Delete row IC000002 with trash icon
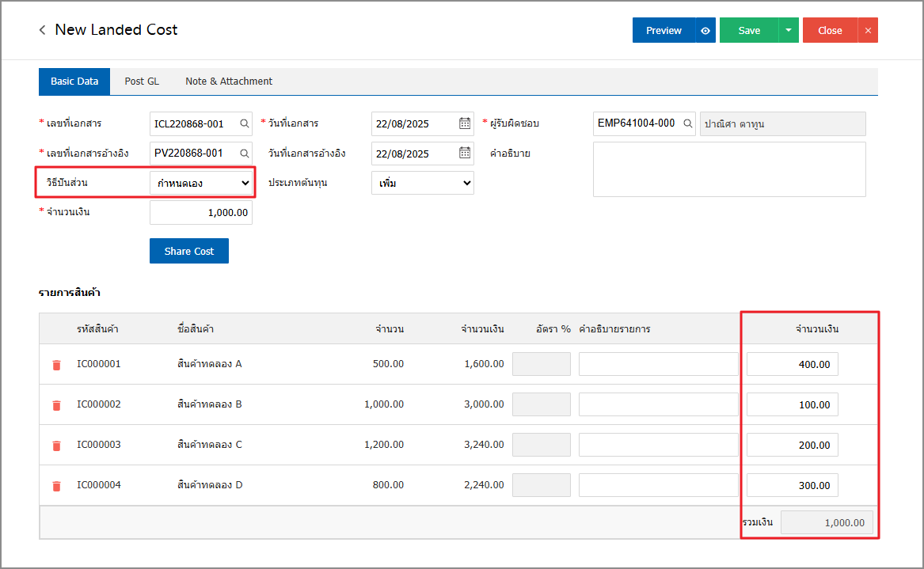924x569 pixels. 56,405
